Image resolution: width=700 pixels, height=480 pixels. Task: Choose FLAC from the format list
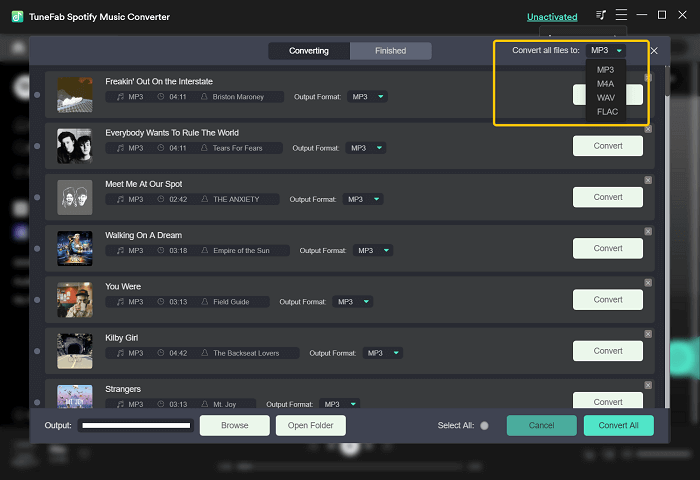tap(607, 112)
